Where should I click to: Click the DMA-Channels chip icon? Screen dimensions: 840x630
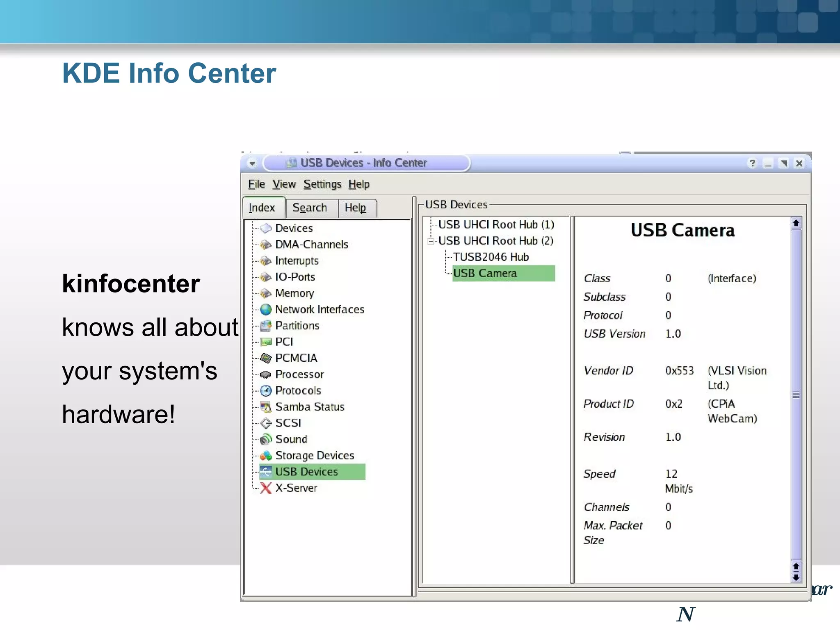pos(266,244)
